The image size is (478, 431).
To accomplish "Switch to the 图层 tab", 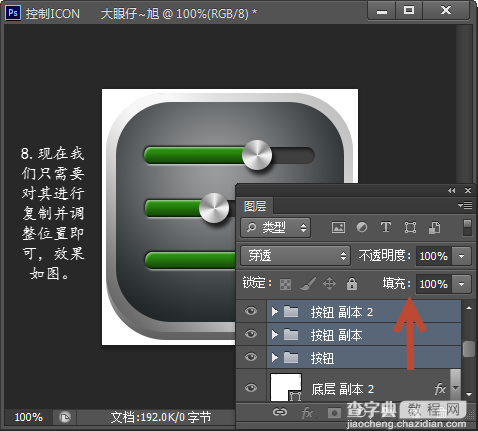I will pos(255,206).
